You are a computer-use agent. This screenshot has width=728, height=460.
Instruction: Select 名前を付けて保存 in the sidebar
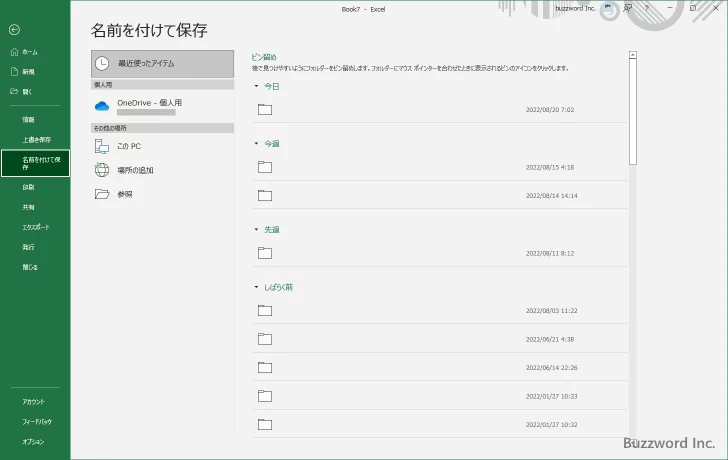[36, 163]
